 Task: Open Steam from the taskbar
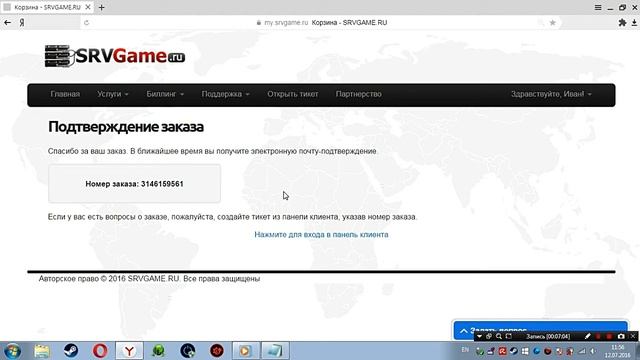coord(71,351)
